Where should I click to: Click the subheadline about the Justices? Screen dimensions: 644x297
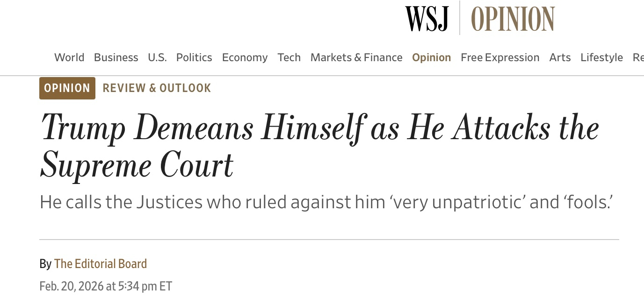[326, 202]
